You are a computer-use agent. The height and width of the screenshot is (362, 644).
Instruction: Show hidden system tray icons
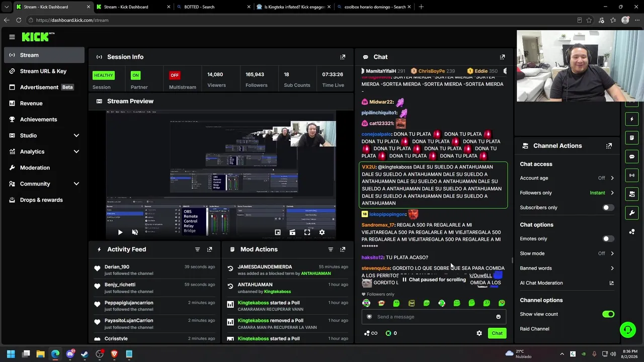pos(562,354)
